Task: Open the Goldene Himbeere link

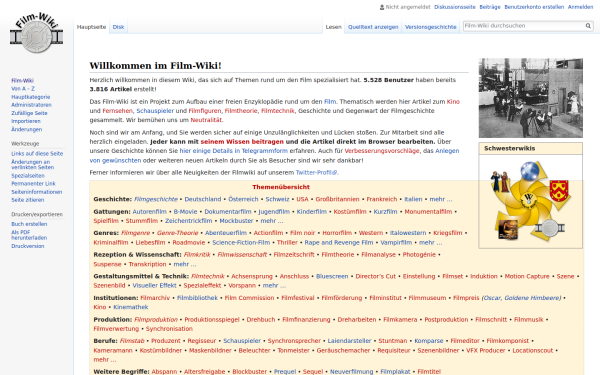Action: (x=532, y=298)
